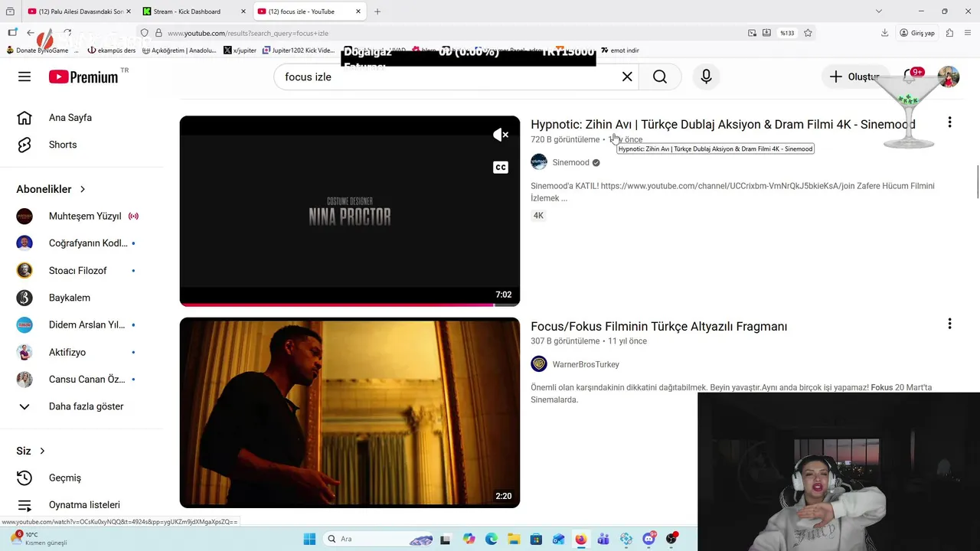Expand the Siz section arrow
The width and height of the screenshot is (980, 551).
[x=42, y=451]
